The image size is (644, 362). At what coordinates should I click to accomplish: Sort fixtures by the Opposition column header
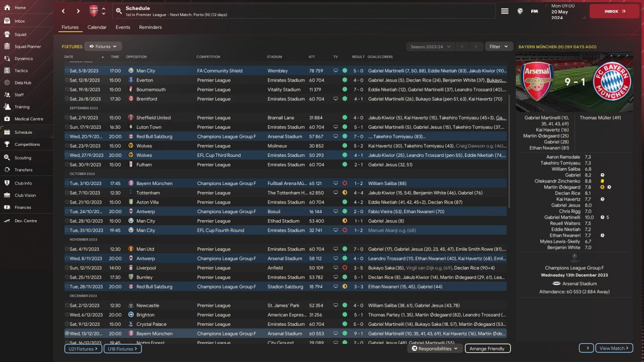tap(136, 57)
